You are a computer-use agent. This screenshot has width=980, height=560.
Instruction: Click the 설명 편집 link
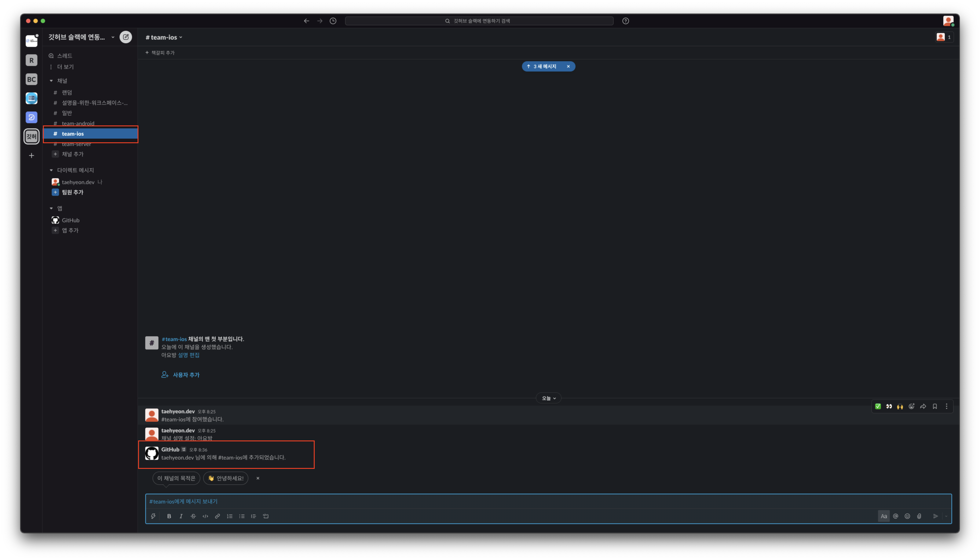point(189,355)
